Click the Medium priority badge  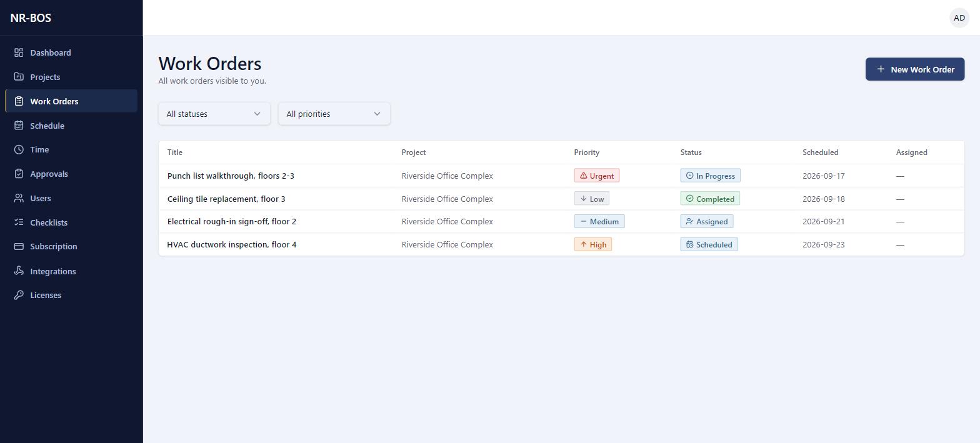(599, 221)
